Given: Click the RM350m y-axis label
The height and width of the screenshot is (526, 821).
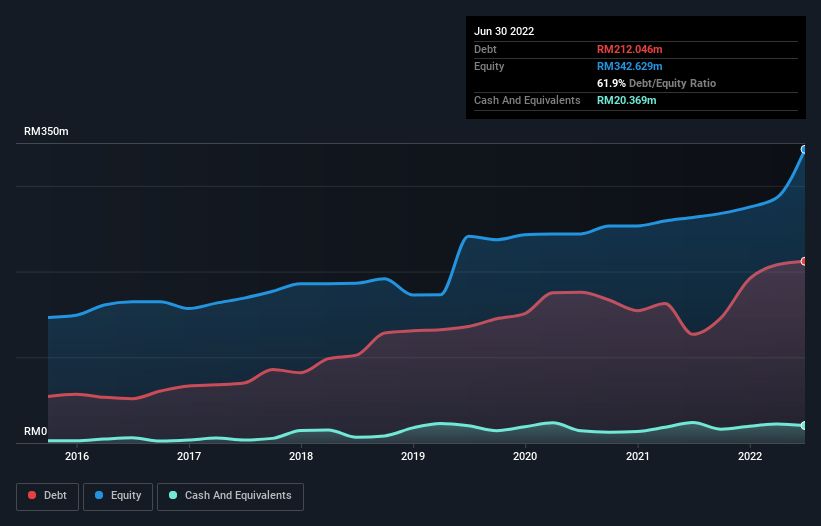Looking at the screenshot, I should [x=46, y=131].
